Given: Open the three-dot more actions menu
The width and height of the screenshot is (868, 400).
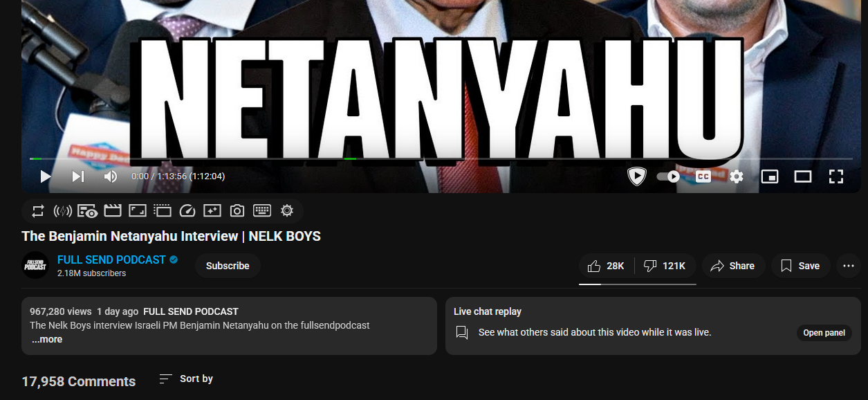Looking at the screenshot, I should click(x=849, y=266).
